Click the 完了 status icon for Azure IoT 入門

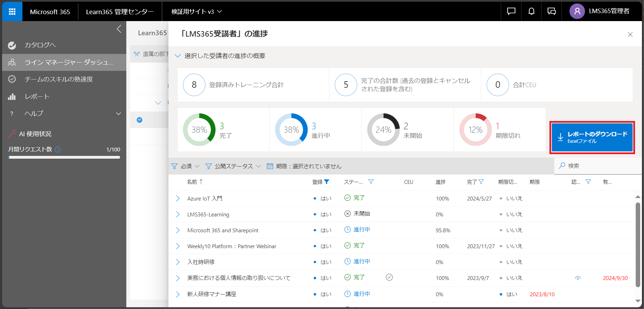click(348, 198)
